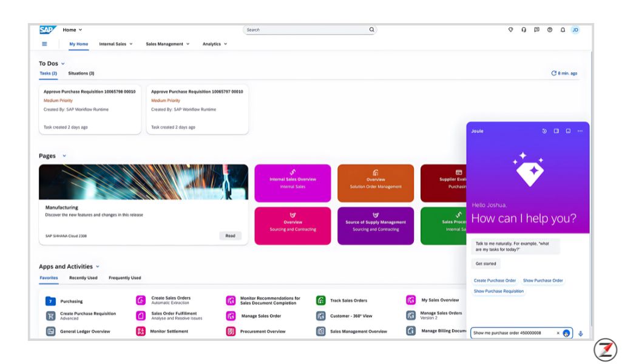The width and height of the screenshot is (622, 364).
Task: Switch to the Recently Used tab
Action: 83,278
